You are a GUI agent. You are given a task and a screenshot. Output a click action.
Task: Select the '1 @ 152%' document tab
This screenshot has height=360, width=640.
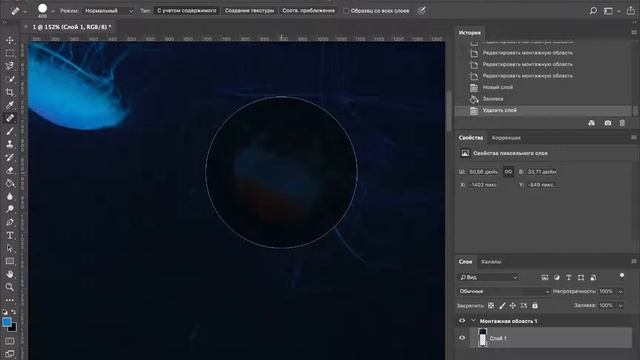pos(71,27)
